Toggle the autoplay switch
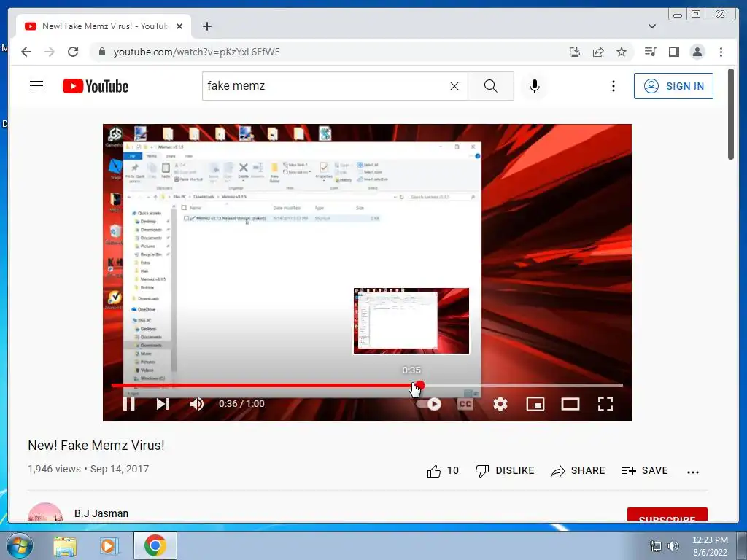Image resolution: width=747 pixels, height=560 pixels. 429,404
